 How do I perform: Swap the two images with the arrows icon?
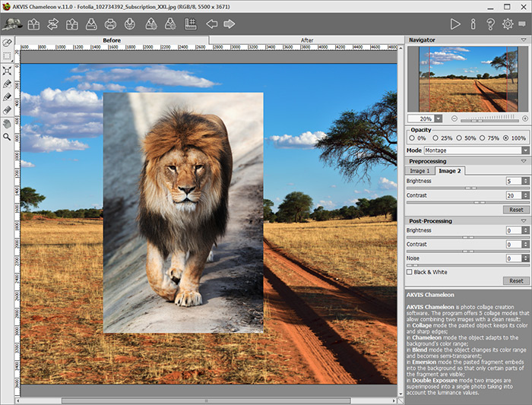click(x=52, y=24)
